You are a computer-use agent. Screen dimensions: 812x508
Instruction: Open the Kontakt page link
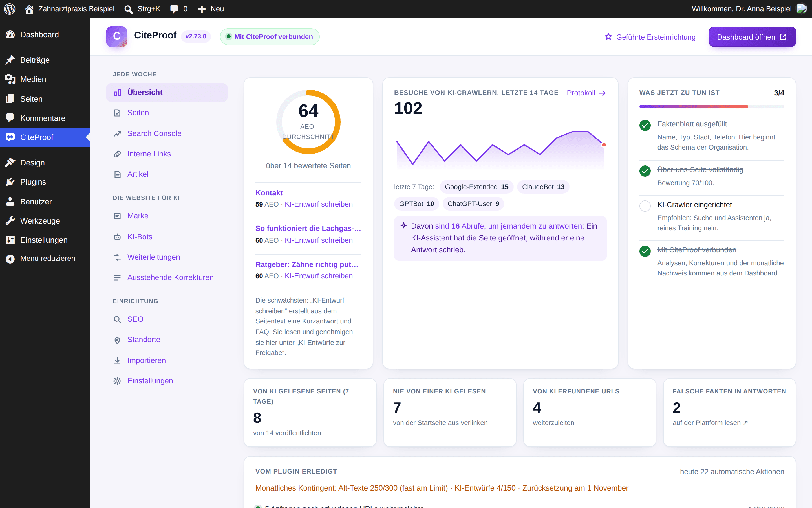(269, 193)
